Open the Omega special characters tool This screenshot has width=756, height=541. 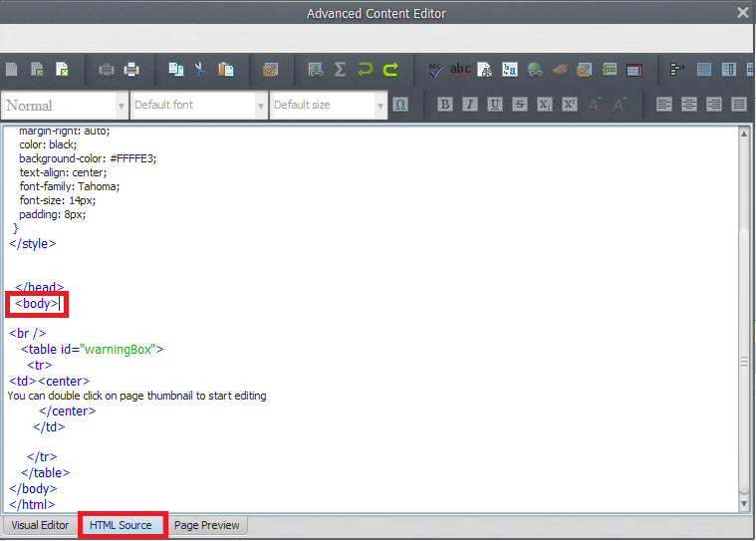tap(400, 105)
